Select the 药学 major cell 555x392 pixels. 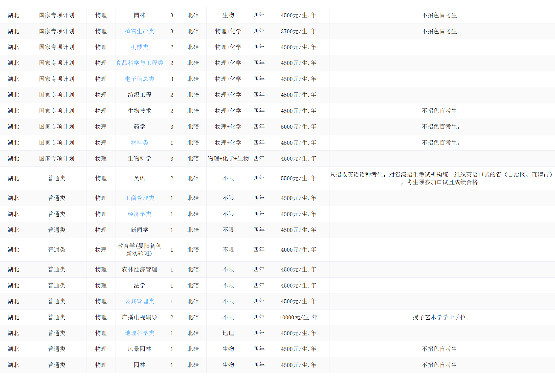(x=139, y=127)
